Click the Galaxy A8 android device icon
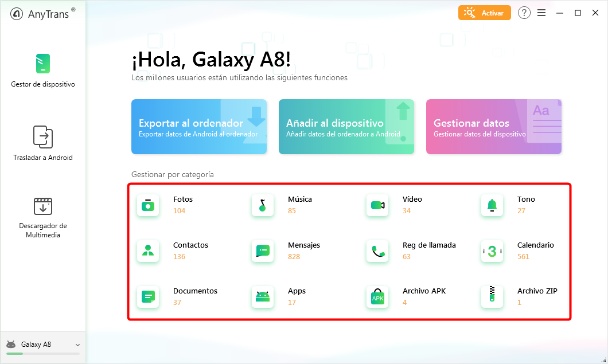The height and width of the screenshot is (364, 608). coord(11,345)
